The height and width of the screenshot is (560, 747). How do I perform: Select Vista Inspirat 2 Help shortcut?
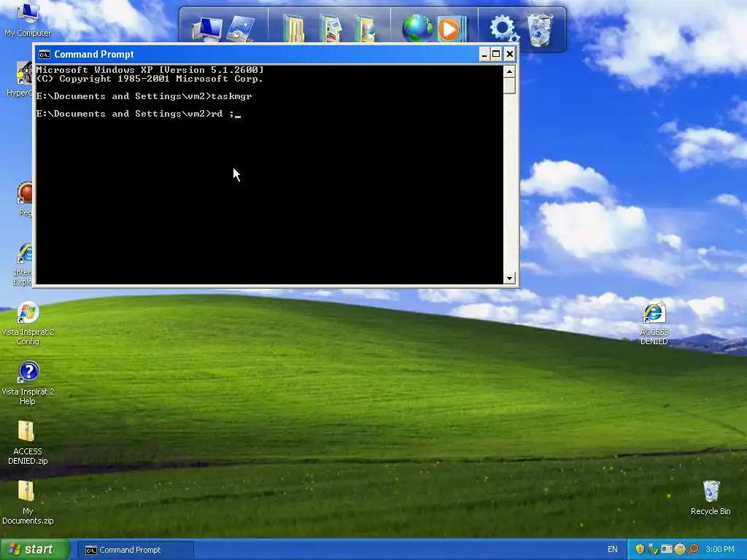28,384
